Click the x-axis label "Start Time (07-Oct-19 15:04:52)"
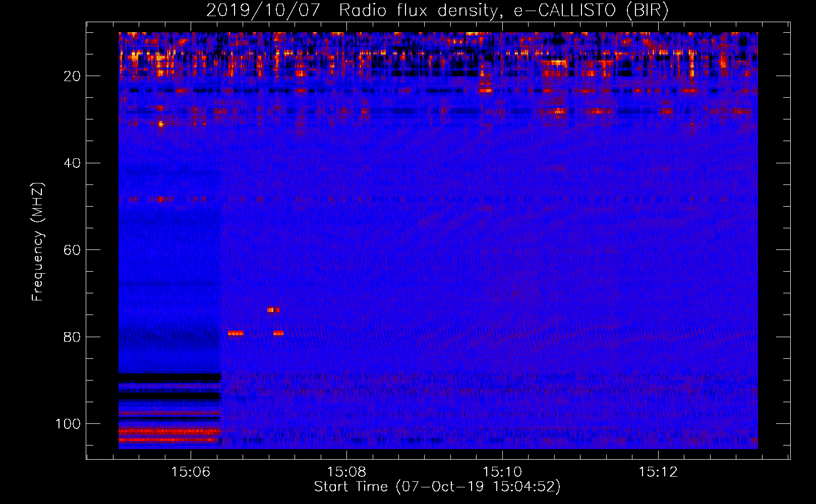This screenshot has height=504, width=816. tap(437, 487)
